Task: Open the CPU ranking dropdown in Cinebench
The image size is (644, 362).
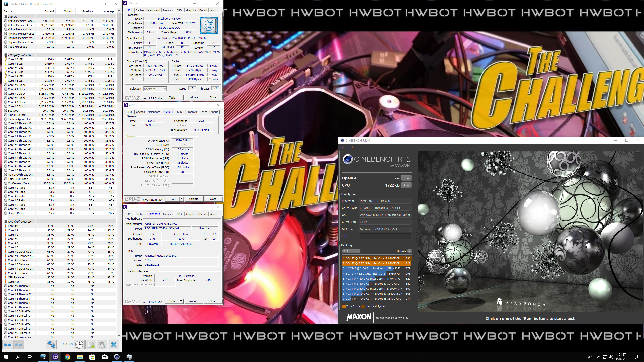Action: pos(351,251)
